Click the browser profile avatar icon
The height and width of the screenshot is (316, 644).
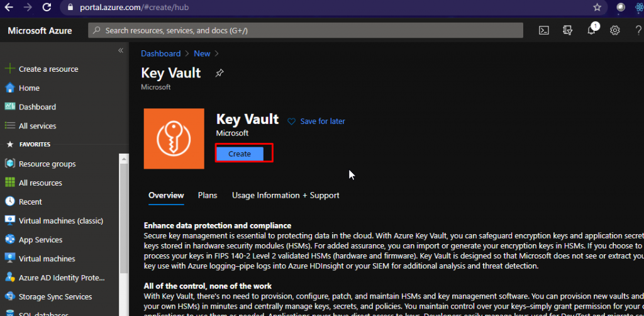pos(621,8)
